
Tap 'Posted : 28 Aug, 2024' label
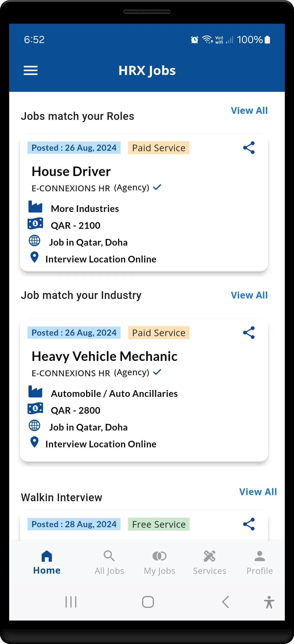coord(74,524)
